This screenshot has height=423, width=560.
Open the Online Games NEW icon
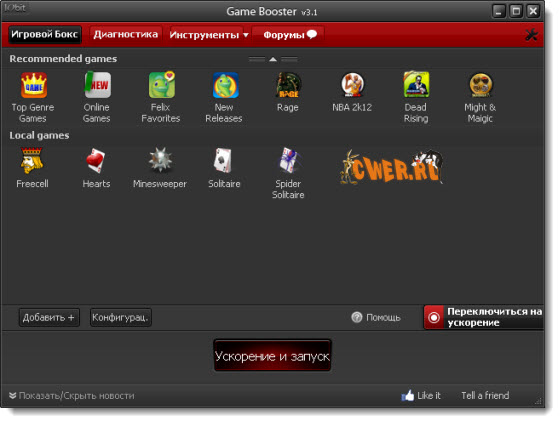[98, 85]
